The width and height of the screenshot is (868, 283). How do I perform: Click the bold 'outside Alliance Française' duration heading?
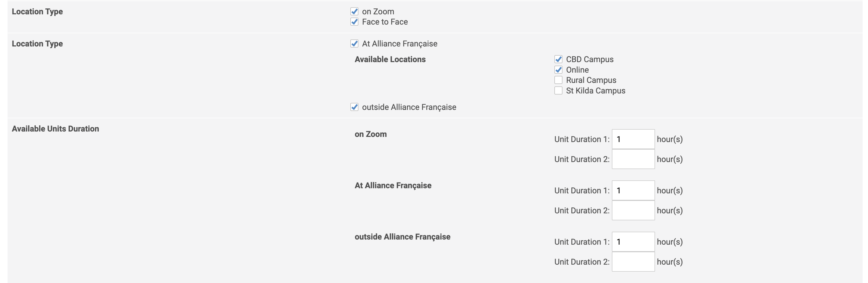click(x=402, y=237)
